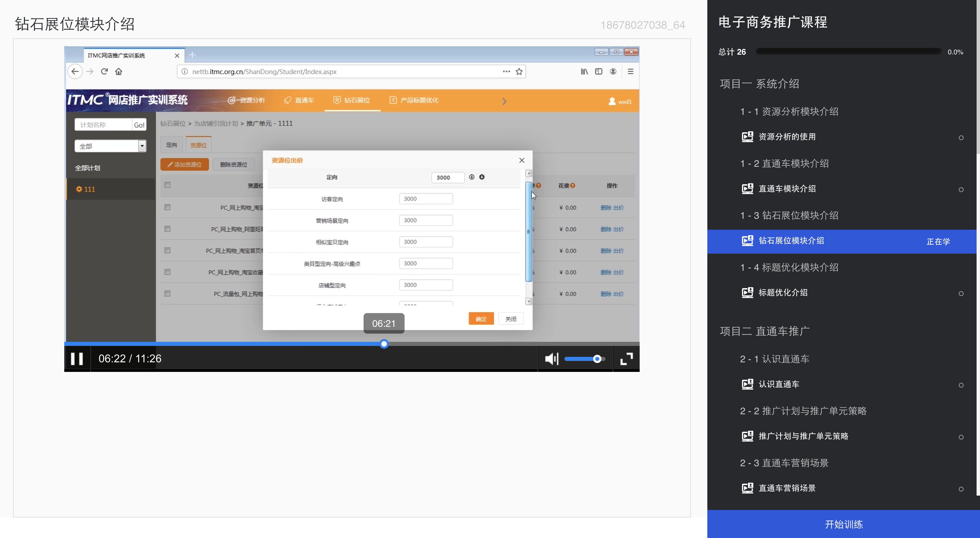Click video icon beside 直通车模块介绍
Screen dimensions: 980x538
coord(747,189)
